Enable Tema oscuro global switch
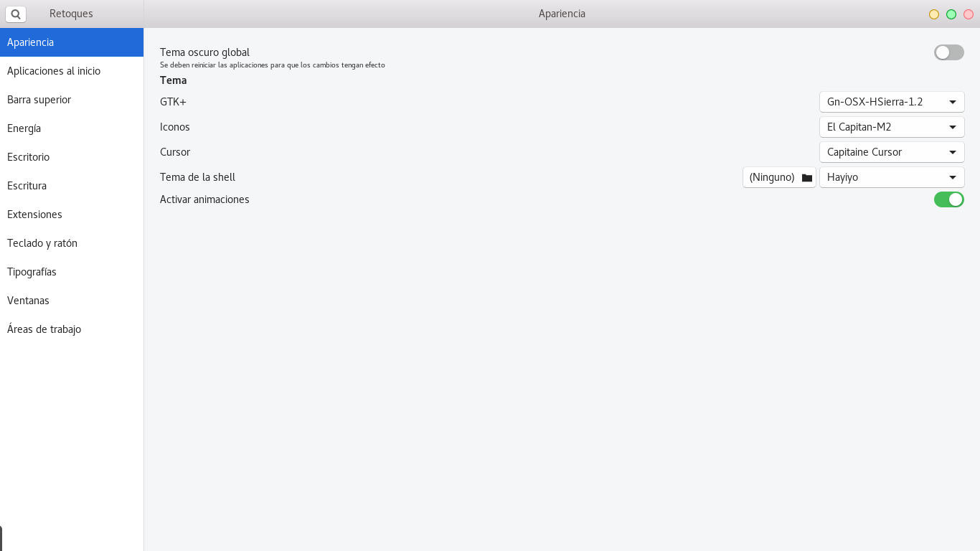980x551 pixels. point(949,52)
